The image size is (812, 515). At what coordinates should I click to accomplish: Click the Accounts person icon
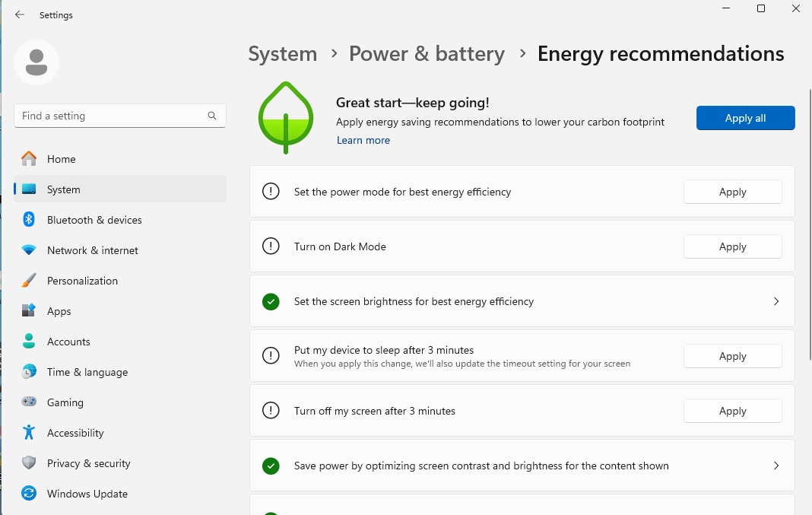29,341
